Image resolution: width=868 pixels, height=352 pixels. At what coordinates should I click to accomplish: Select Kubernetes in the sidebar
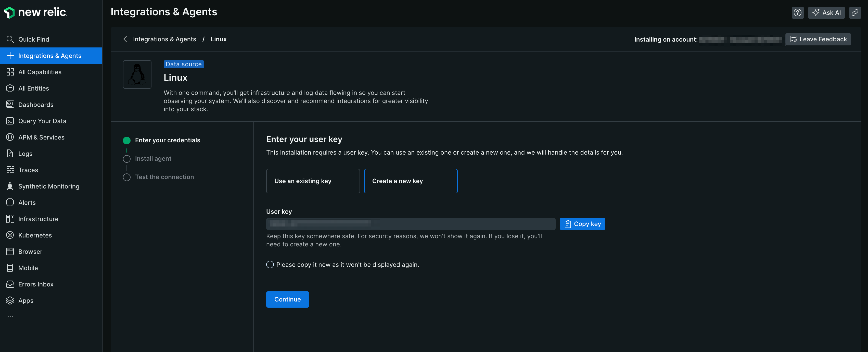pos(35,235)
